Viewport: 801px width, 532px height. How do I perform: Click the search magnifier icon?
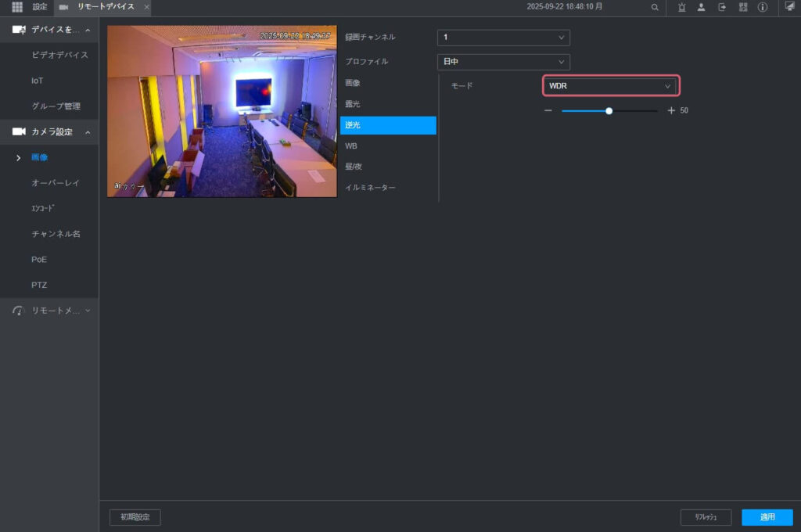[655, 7]
